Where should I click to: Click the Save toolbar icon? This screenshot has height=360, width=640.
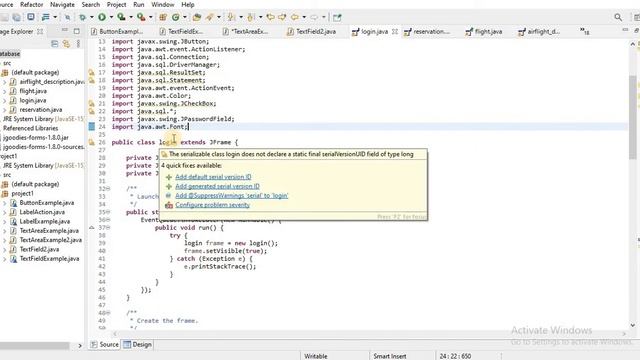[x=5, y=17]
